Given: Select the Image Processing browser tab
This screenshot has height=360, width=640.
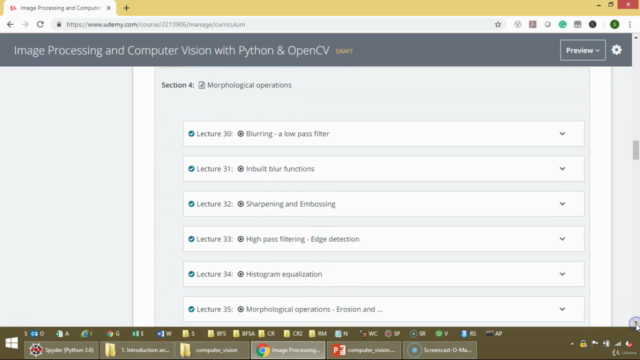Looking at the screenshot, I should pyautogui.click(x=60, y=8).
